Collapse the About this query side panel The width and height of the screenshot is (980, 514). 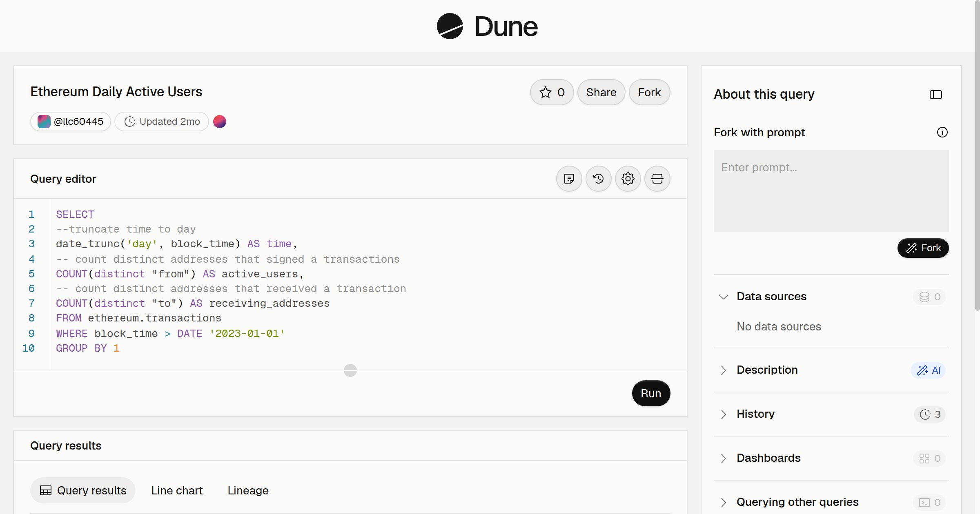tap(935, 95)
